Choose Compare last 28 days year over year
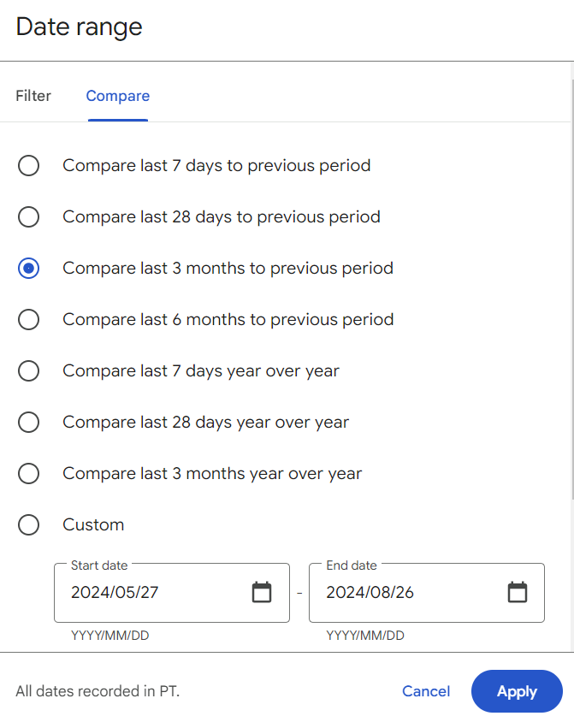The height and width of the screenshot is (728, 574). (x=29, y=422)
